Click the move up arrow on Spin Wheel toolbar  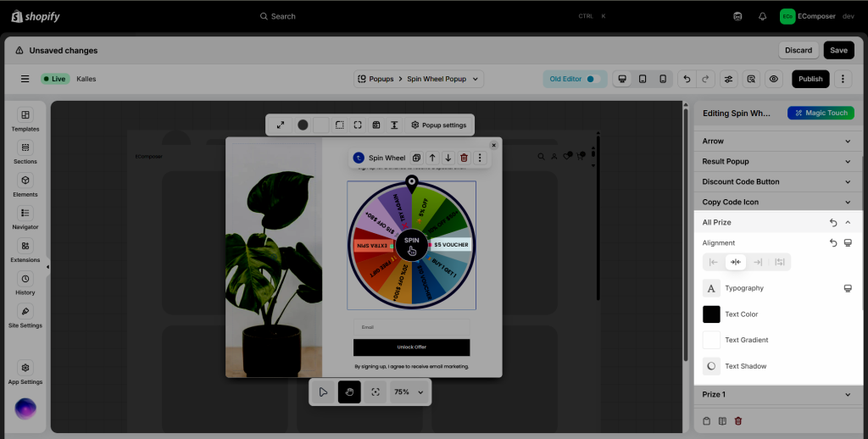pyautogui.click(x=432, y=158)
